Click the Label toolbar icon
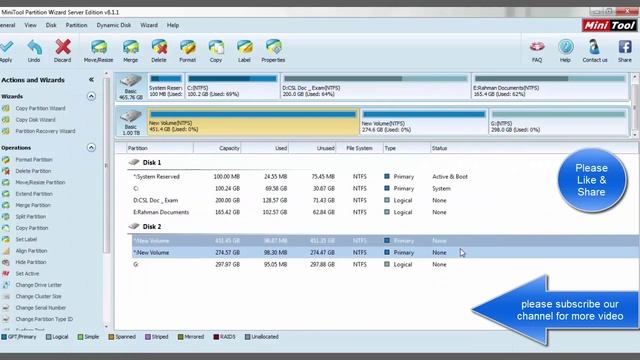The image size is (640, 360). 244,48
